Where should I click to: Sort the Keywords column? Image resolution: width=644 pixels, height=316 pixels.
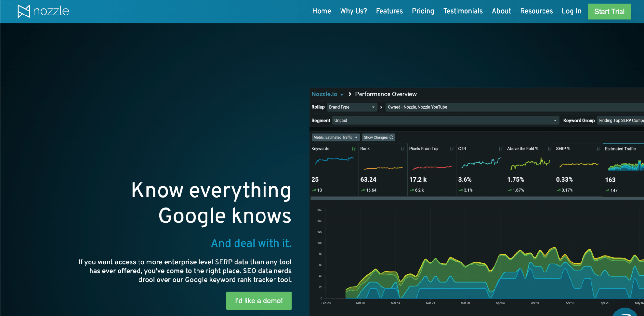(354, 149)
